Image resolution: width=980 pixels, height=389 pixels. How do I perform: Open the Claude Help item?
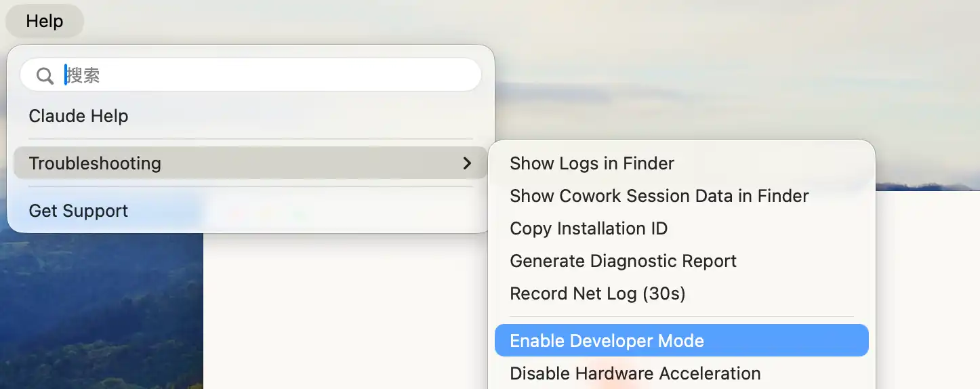pyautogui.click(x=79, y=116)
